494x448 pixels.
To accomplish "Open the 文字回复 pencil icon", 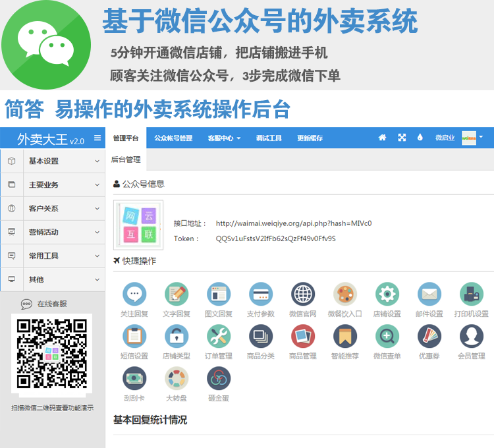I will pos(177,294).
